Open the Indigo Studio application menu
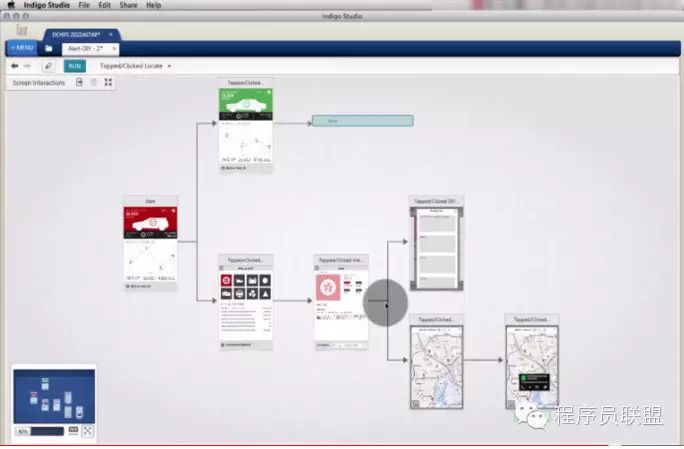 (x=46, y=5)
